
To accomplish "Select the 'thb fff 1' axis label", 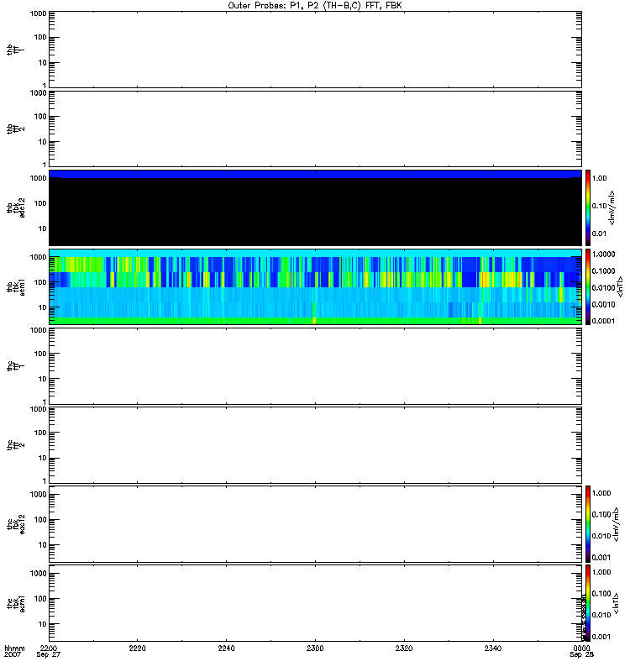I will tap(15, 50).
